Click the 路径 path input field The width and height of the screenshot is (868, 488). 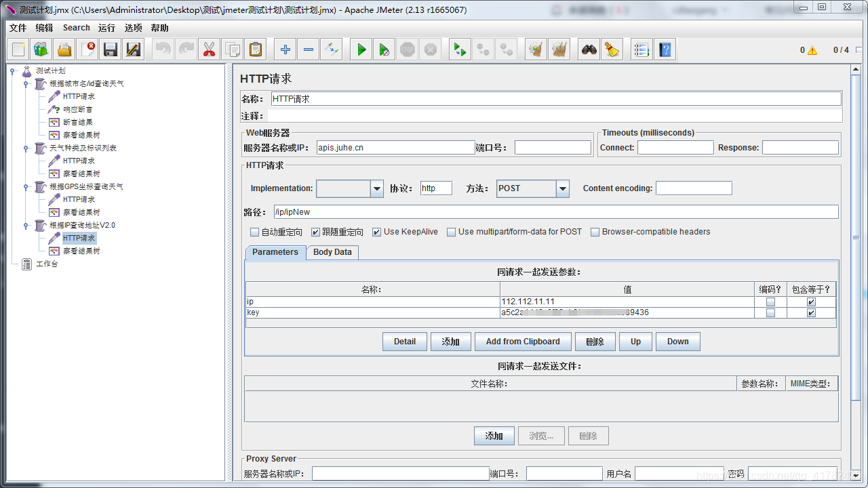(x=555, y=212)
